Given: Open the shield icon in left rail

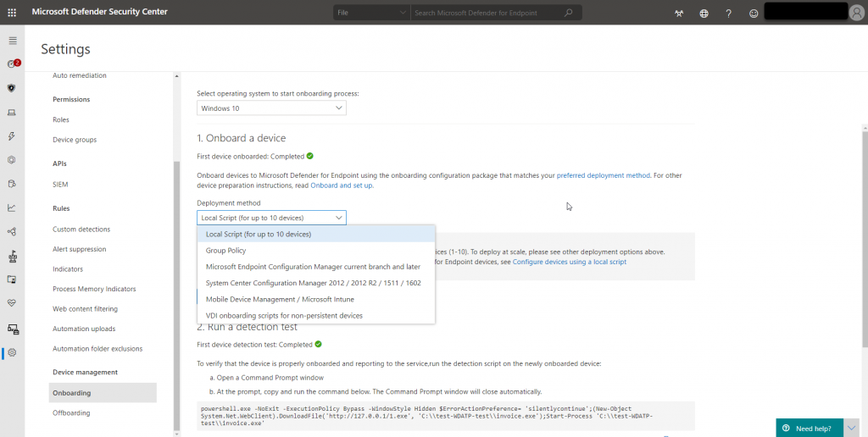Looking at the screenshot, I should pos(12,88).
